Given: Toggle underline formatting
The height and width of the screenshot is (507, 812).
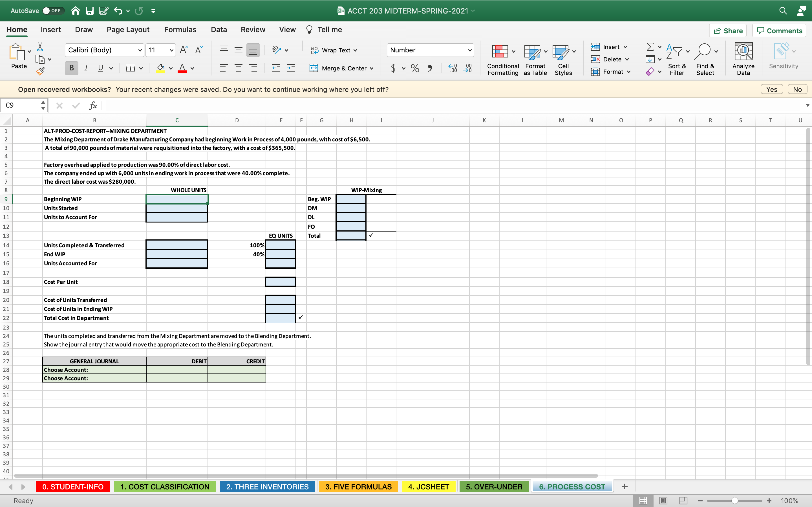Looking at the screenshot, I should pos(100,68).
